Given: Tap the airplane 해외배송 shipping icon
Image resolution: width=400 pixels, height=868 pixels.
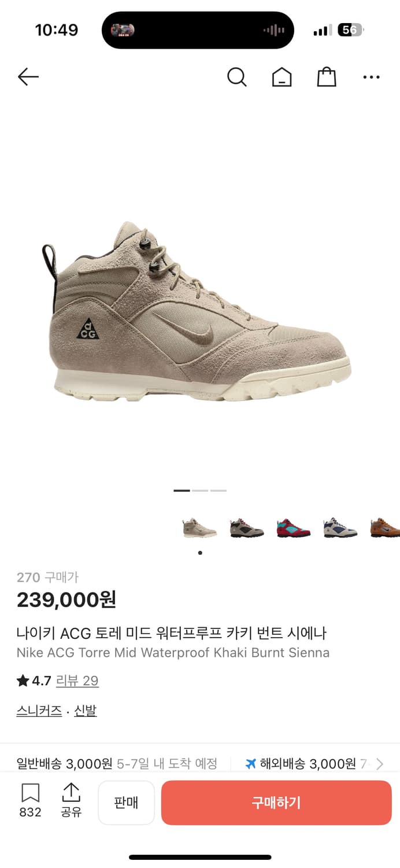Looking at the screenshot, I should pyautogui.click(x=250, y=764).
